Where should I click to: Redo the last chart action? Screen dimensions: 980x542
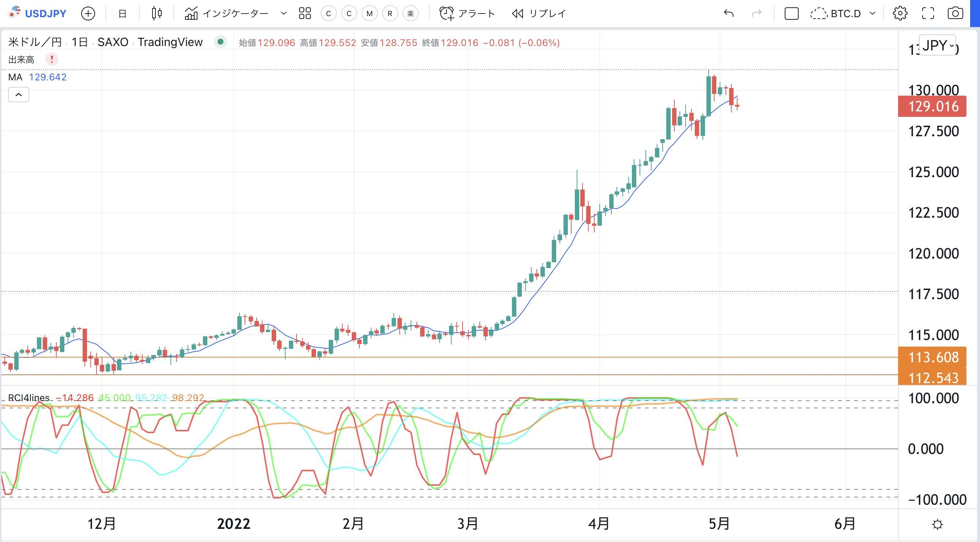point(757,13)
